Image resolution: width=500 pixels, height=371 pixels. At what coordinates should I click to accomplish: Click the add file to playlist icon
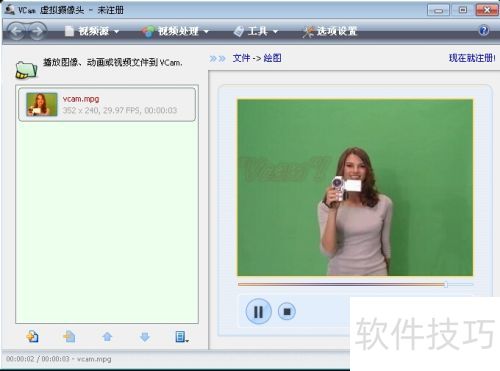click(32, 337)
